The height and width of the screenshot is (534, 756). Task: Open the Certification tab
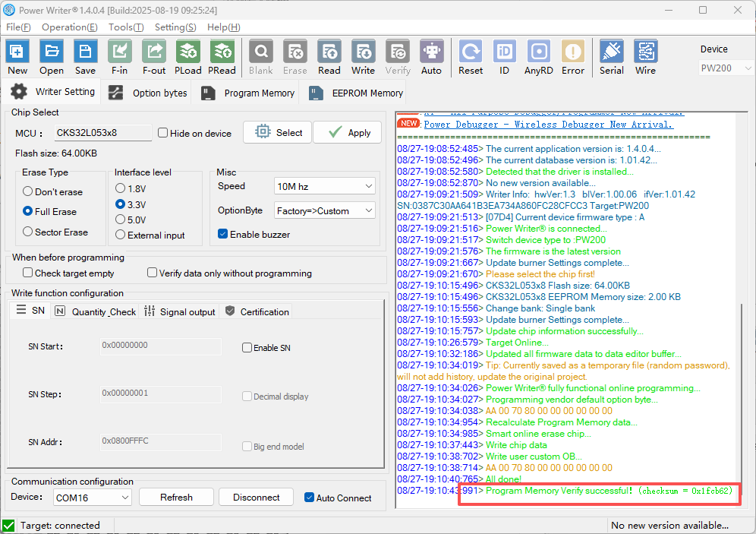click(257, 311)
